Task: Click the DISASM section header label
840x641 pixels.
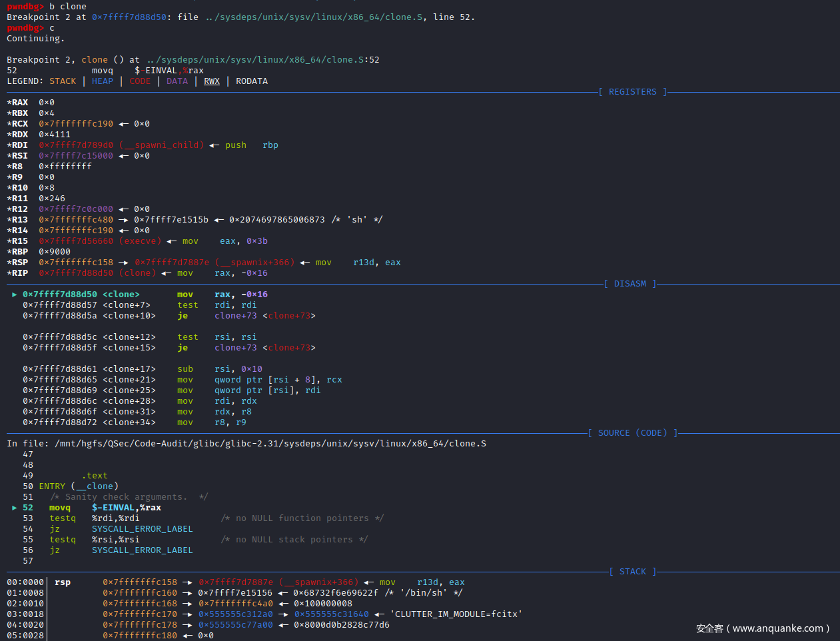Action: tap(630, 284)
